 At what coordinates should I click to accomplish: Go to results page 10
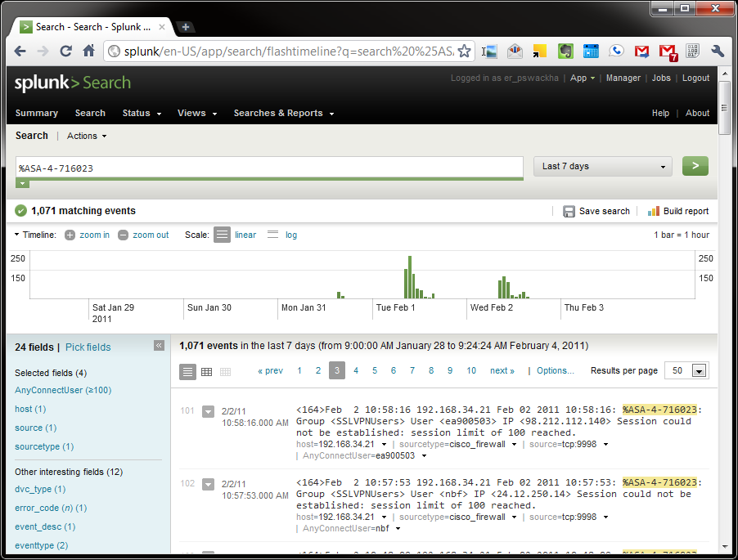[471, 370]
